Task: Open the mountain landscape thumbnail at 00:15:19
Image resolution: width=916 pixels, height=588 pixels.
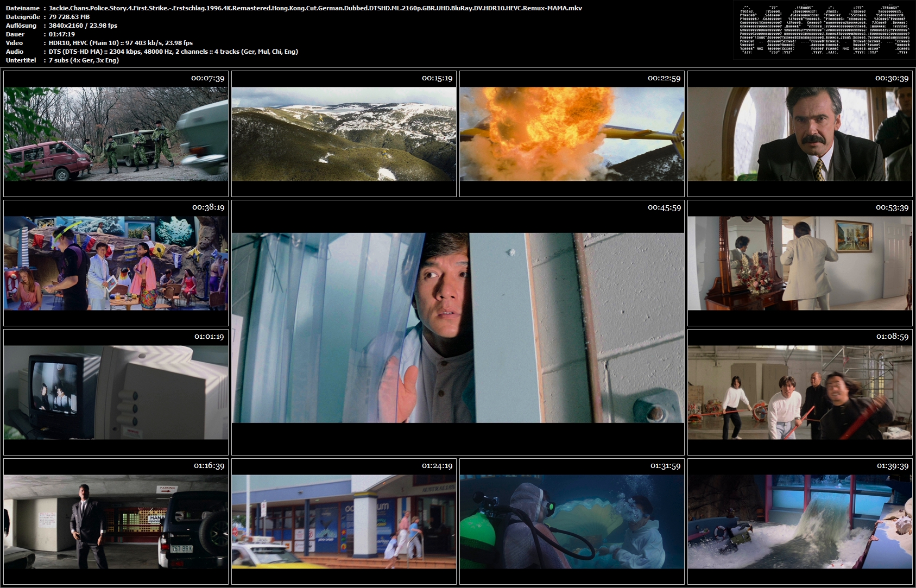Action: (344, 134)
